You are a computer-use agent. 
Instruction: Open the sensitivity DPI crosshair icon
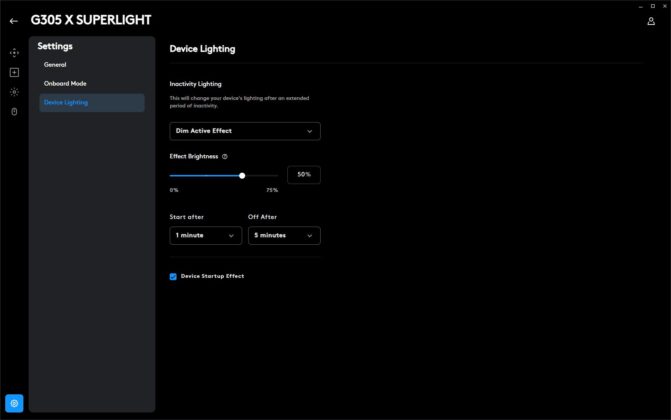14,53
